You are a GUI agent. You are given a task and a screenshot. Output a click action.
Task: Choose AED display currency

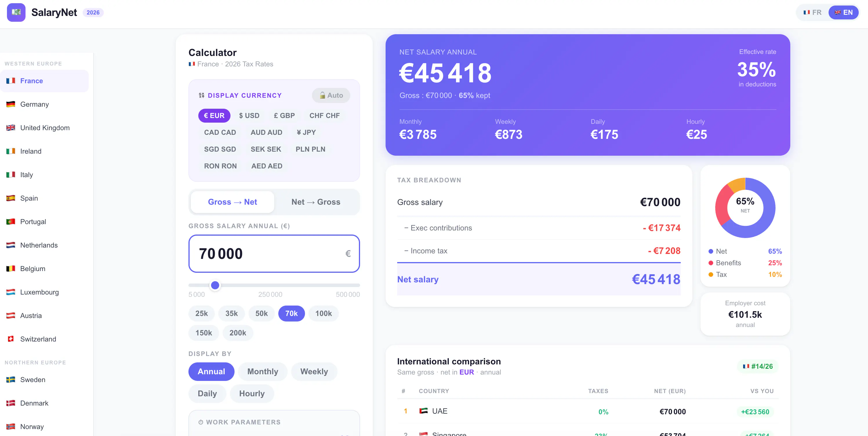[x=266, y=166]
